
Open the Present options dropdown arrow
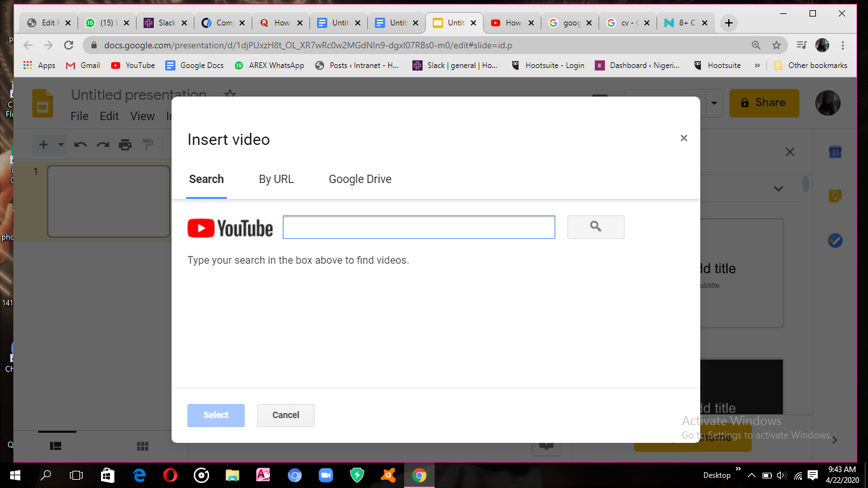coord(715,103)
